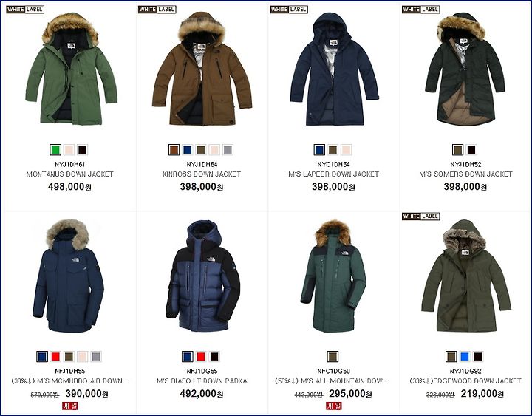
Task: Click the sale tag under McMurdo price
Action: point(70,406)
